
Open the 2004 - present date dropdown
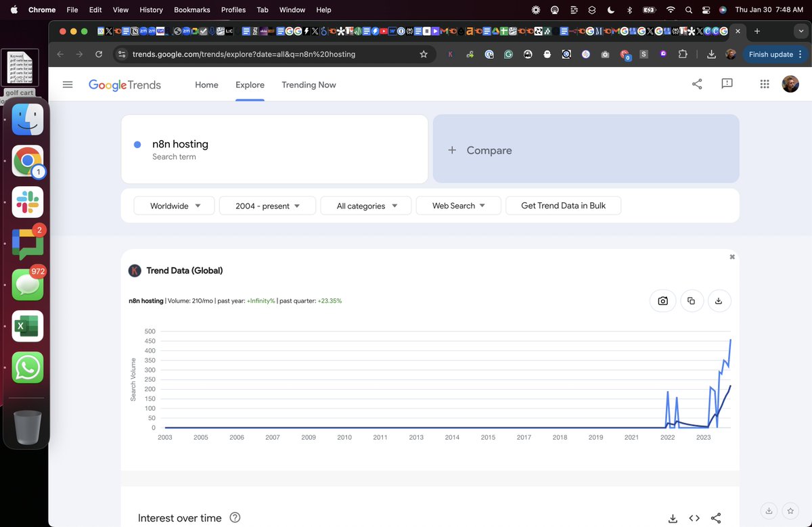click(x=267, y=206)
